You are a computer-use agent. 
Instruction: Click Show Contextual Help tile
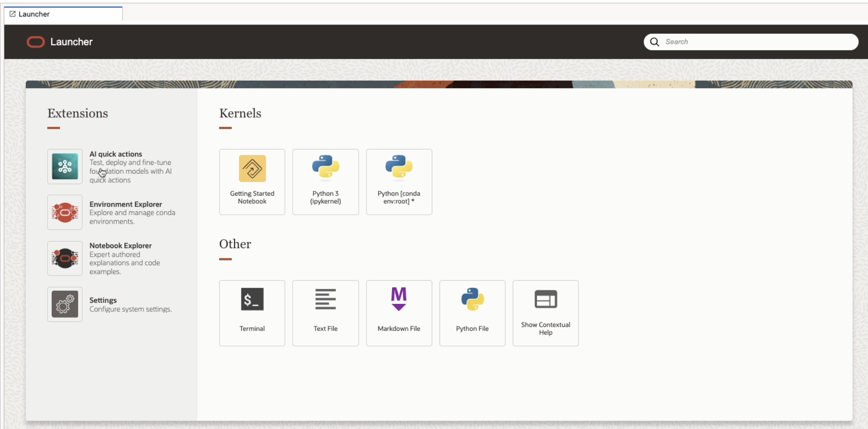pyautogui.click(x=545, y=313)
